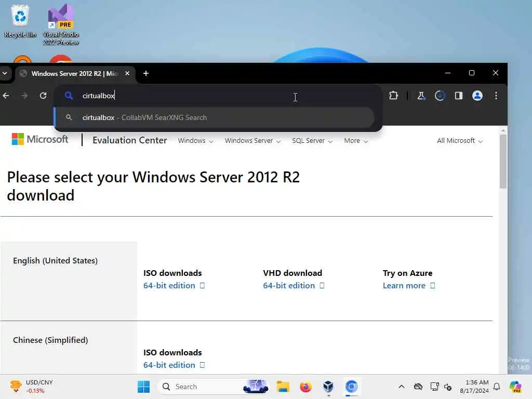Open the Chrome three-dot menu
Viewport: 532px width, 399px height.
click(x=496, y=96)
